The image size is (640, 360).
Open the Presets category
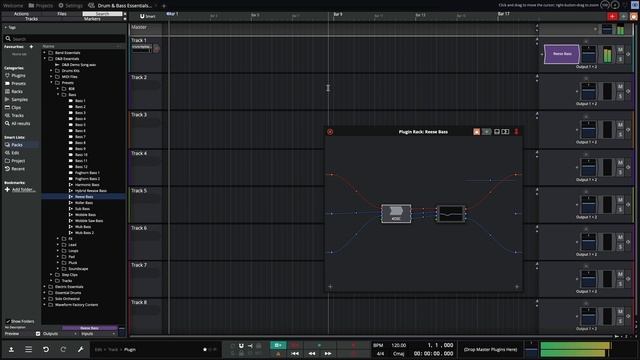[x=15, y=83]
